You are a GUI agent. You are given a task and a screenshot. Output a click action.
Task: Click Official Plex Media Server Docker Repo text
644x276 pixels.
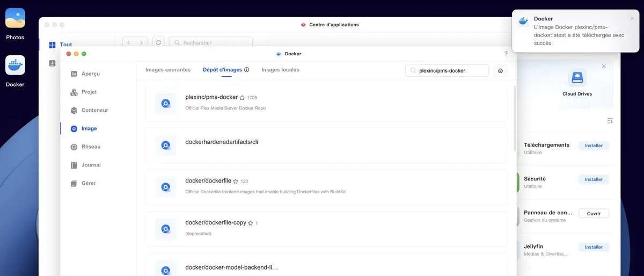click(225, 108)
